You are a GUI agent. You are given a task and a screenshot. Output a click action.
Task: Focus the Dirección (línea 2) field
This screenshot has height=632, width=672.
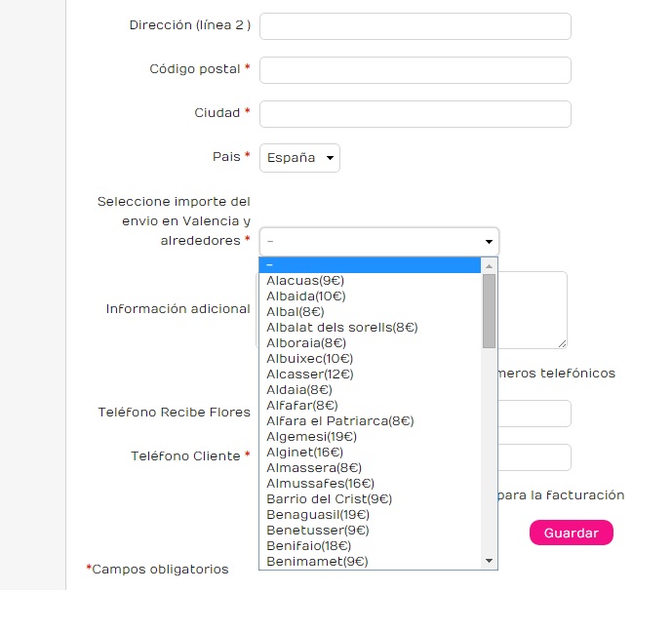[415, 26]
